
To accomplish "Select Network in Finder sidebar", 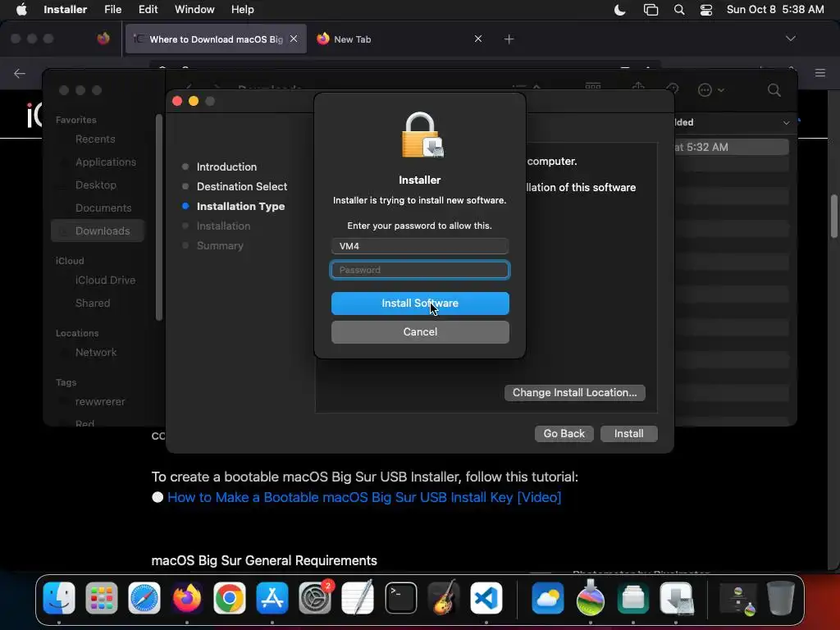I will [96, 353].
